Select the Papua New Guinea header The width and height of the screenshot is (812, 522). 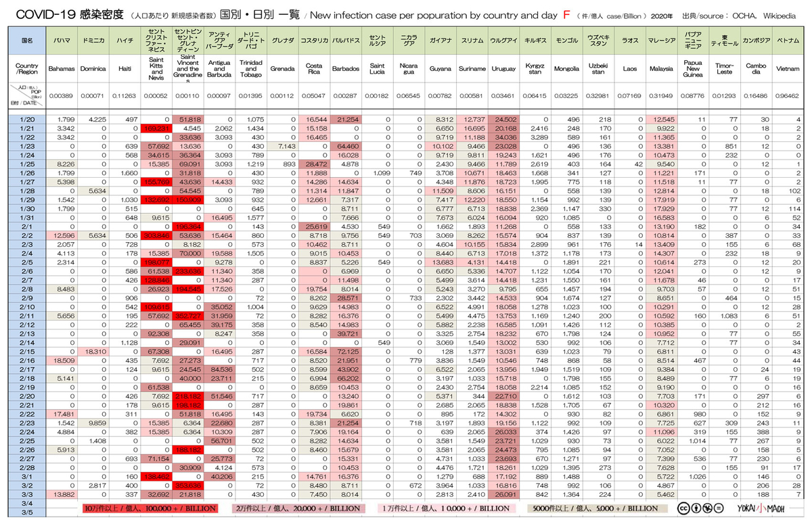coord(693,69)
